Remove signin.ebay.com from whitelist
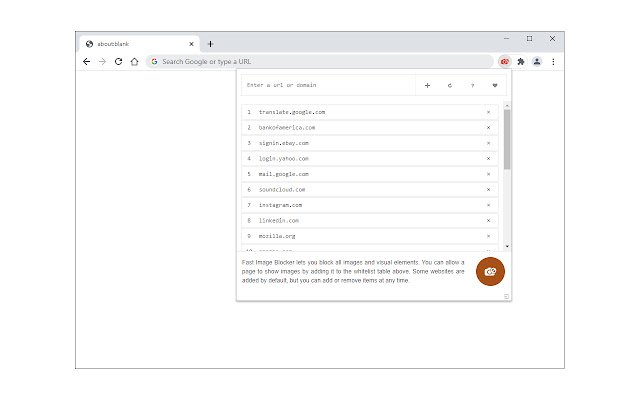Screen dimensions: 640x400 pos(488,143)
